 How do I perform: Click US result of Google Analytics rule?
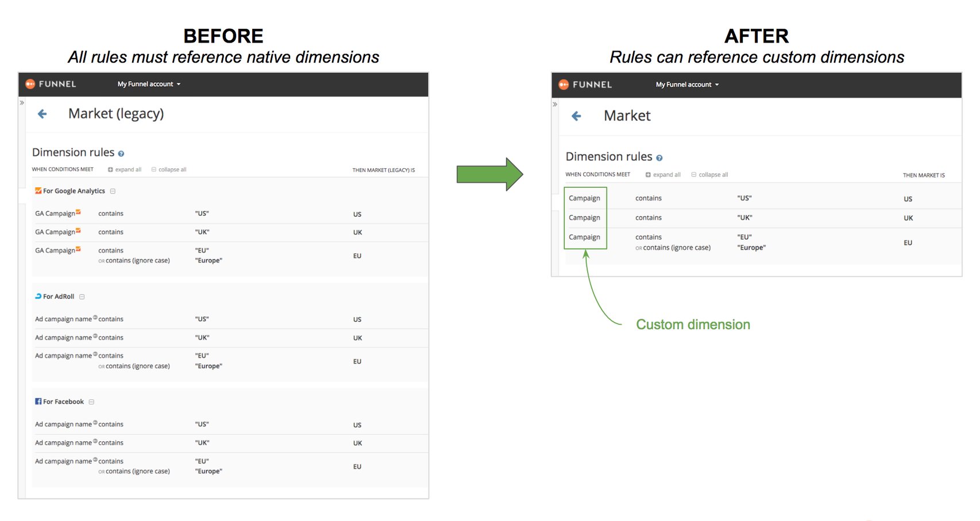(x=357, y=214)
